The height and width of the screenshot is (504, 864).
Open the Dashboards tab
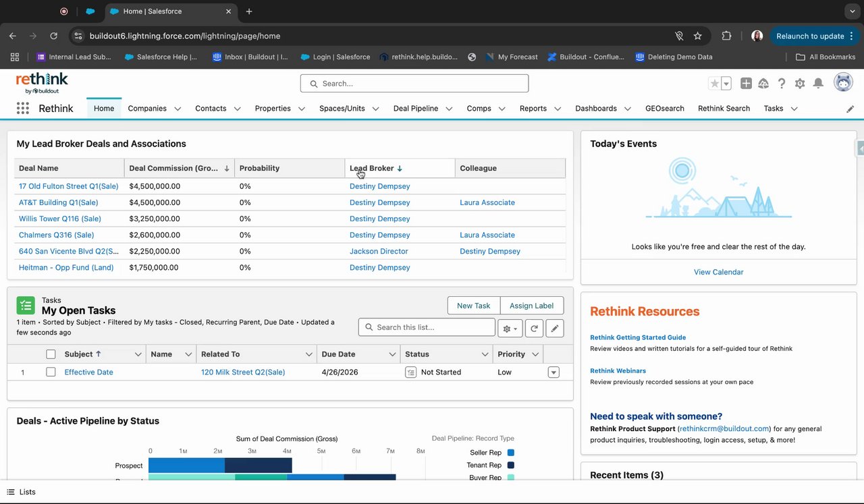coord(596,109)
